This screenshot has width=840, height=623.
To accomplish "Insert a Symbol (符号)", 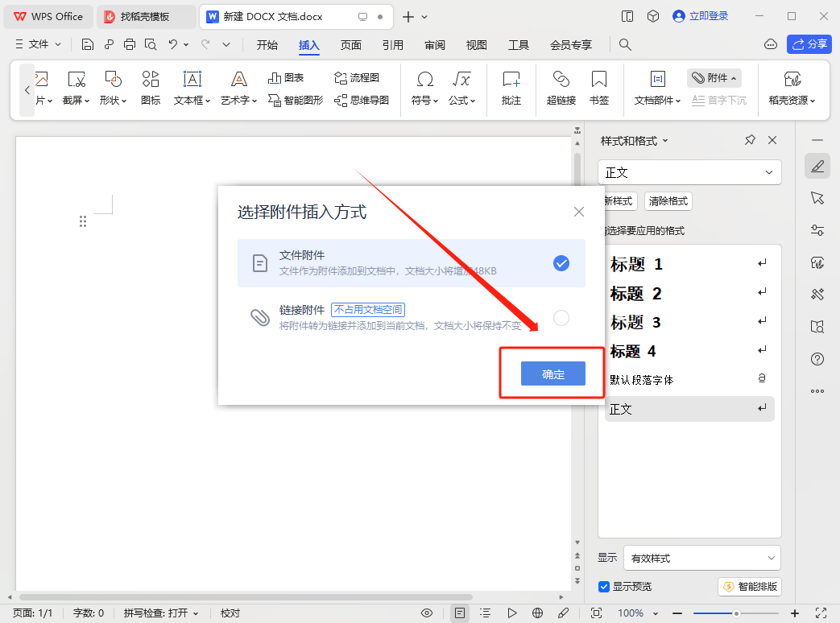I will click(424, 88).
